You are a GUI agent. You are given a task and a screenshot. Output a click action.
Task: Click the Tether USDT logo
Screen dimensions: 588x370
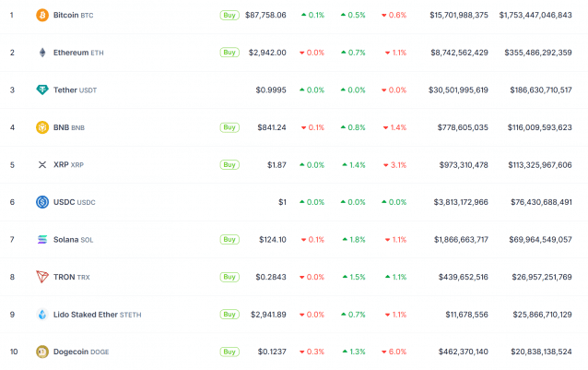[x=41, y=90]
